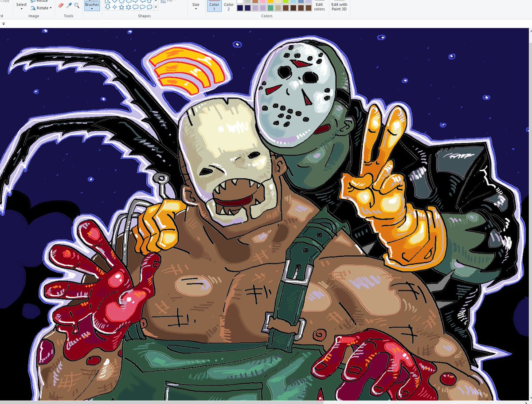Select the Eraser tool
Viewport: 532px width, 404px height.
pos(61,6)
